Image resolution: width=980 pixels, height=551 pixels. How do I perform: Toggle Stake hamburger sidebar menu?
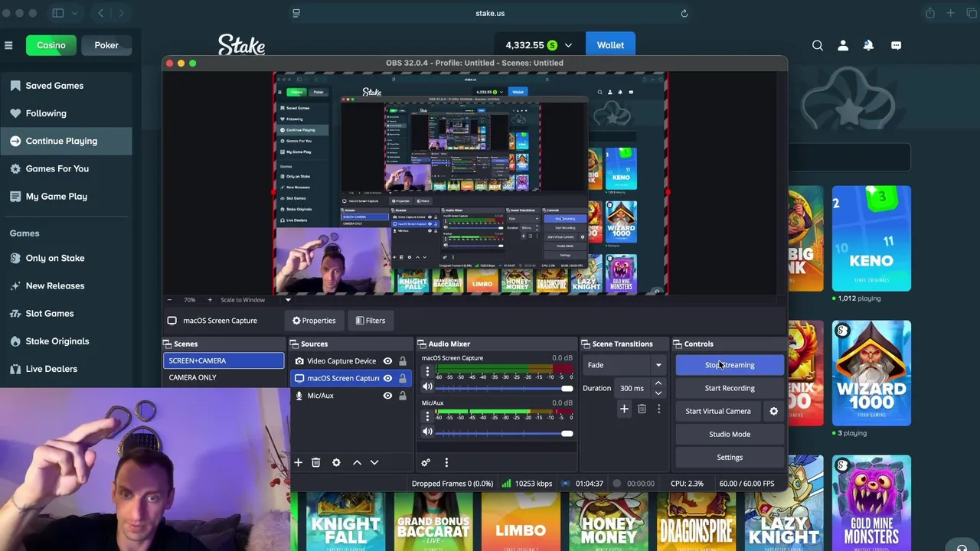click(8, 45)
